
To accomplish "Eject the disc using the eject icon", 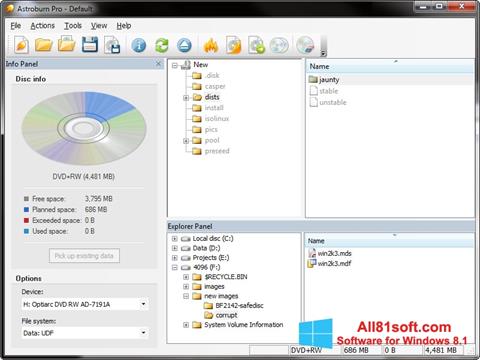I will click(184, 45).
